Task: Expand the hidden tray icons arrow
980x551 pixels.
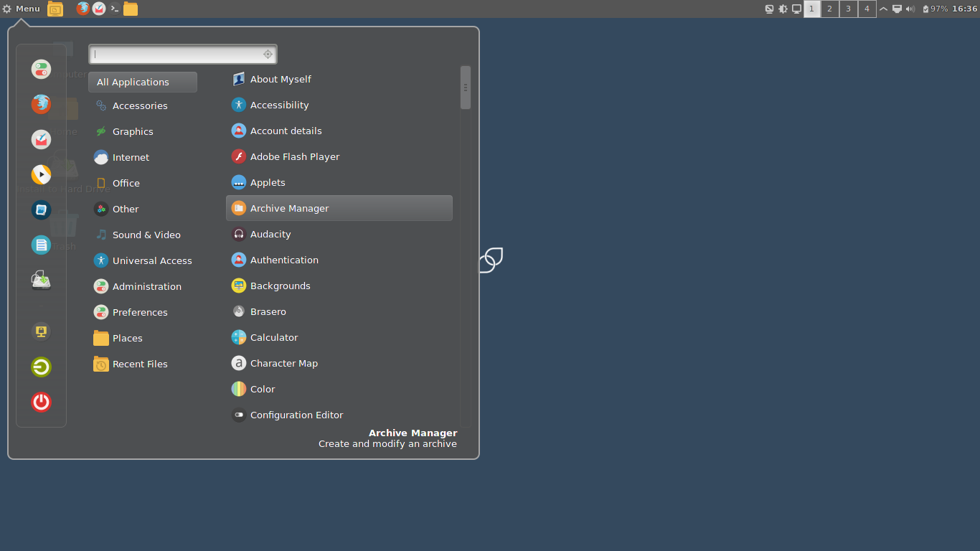Action: coord(883,9)
